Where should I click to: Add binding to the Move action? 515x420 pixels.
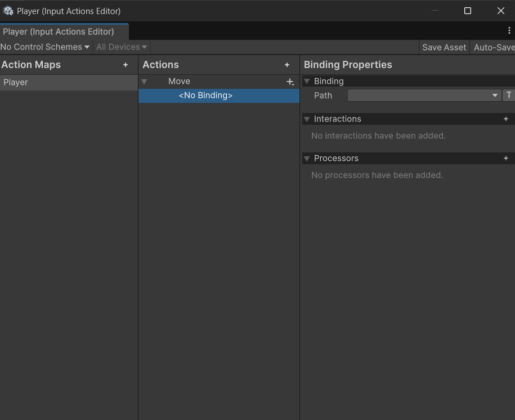coord(290,82)
